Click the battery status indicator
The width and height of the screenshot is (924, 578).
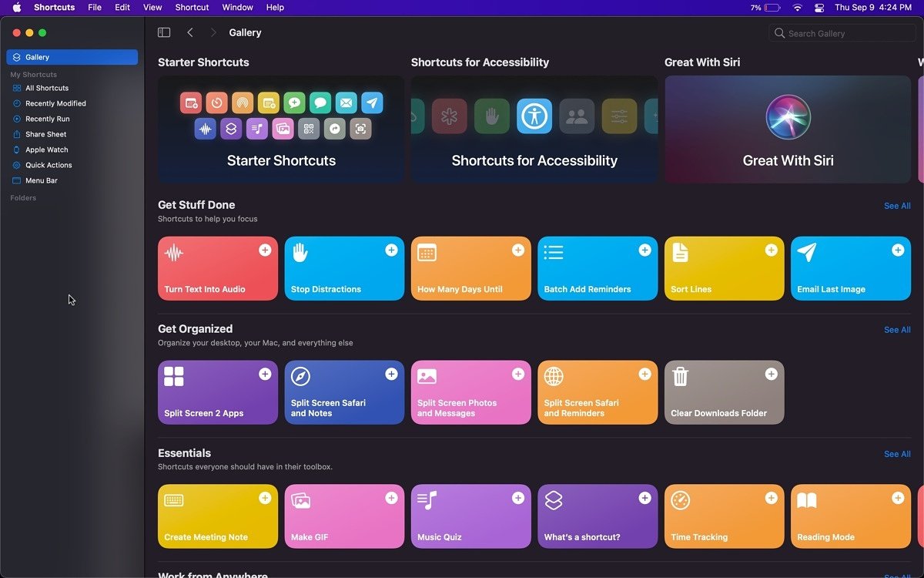pyautogui.click(x=766, y=8)
